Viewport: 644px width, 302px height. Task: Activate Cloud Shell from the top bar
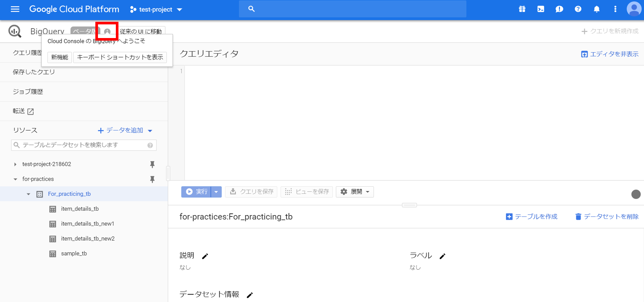(541, 9)
